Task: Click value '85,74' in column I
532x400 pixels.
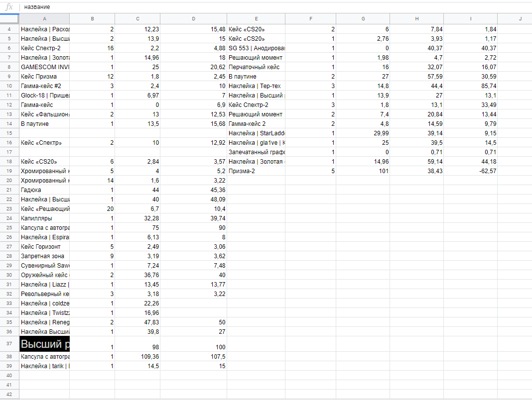Action: pyautogui.click(x=489, y=86)
